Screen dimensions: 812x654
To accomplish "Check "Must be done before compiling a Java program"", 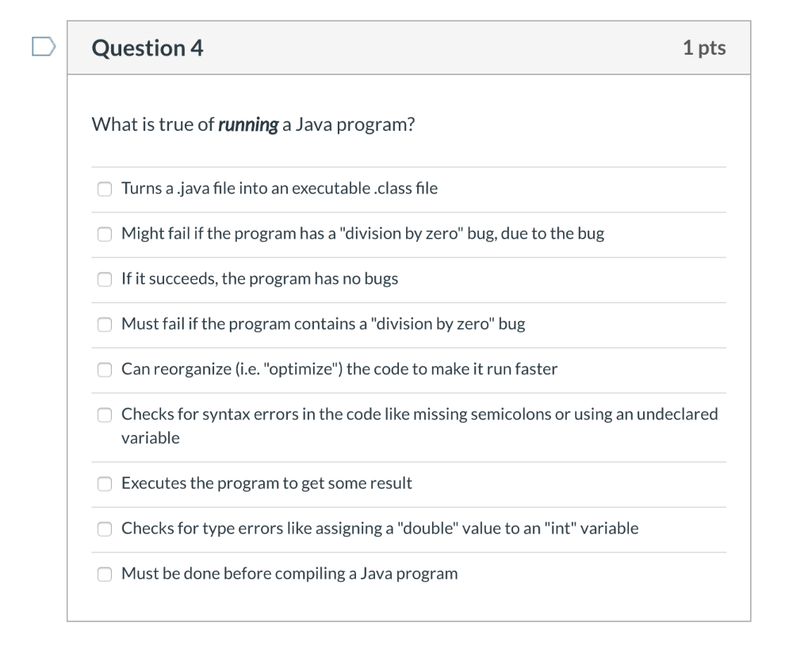I will click(x=104, y=573).
